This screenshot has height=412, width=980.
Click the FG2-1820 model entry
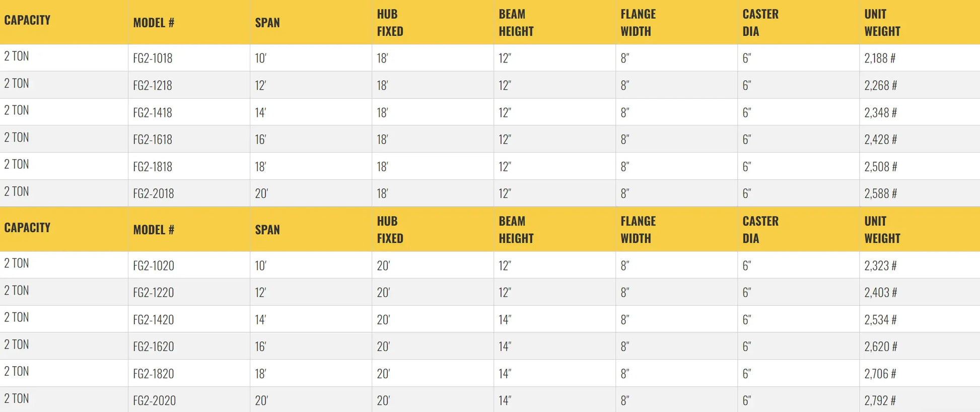pos(154,374)
